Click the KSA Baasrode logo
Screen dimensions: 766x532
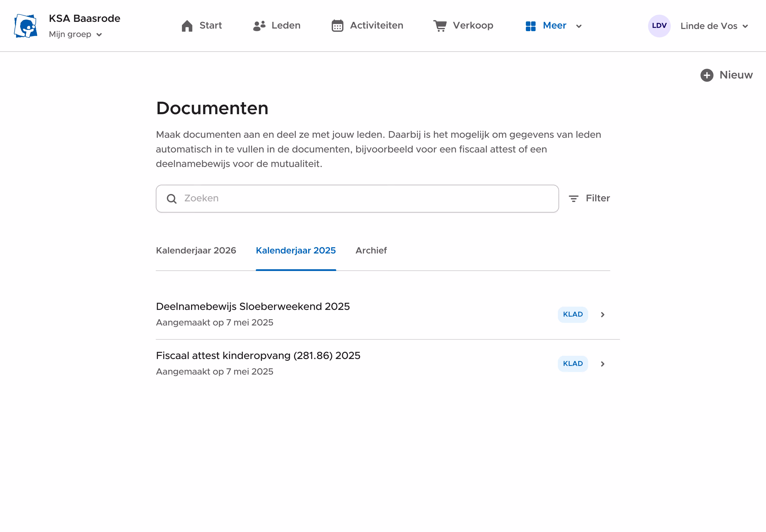[x=26, y=26]
